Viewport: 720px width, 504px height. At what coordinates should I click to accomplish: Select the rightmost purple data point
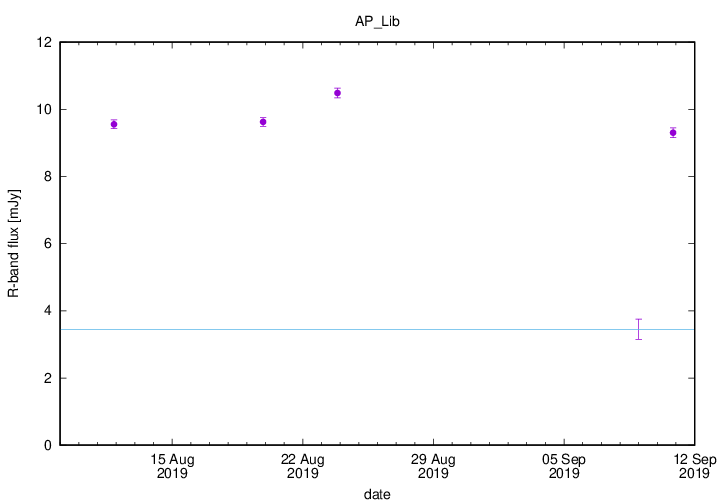point(673,132)
